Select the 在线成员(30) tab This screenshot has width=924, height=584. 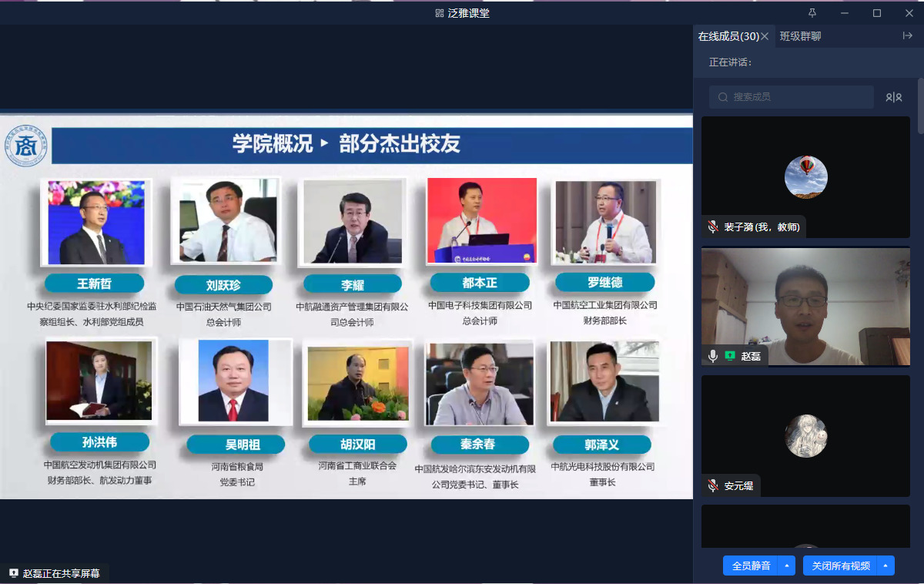728,36
